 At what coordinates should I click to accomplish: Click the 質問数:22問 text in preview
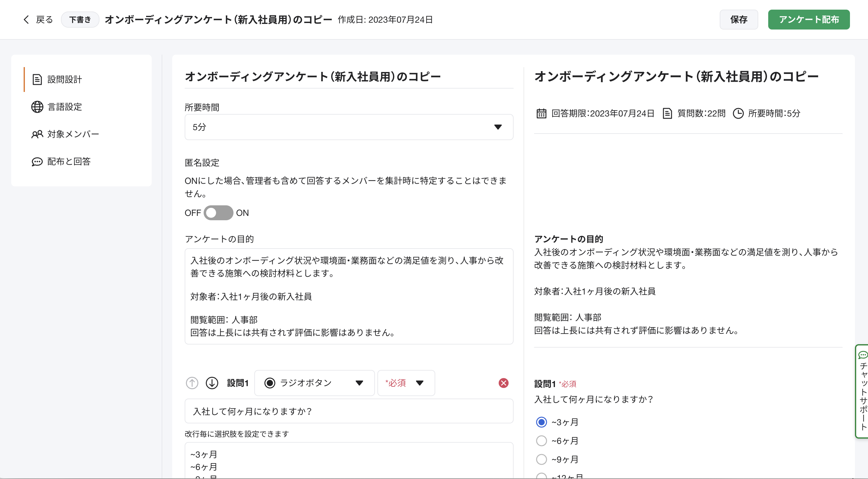click(x=701, y=113)
